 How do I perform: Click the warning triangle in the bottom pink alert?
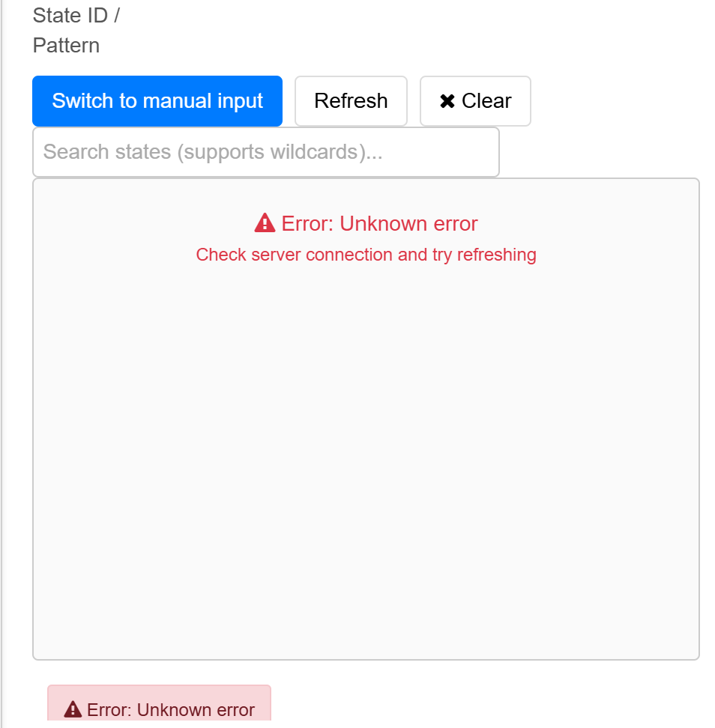(x=73, y=709)
